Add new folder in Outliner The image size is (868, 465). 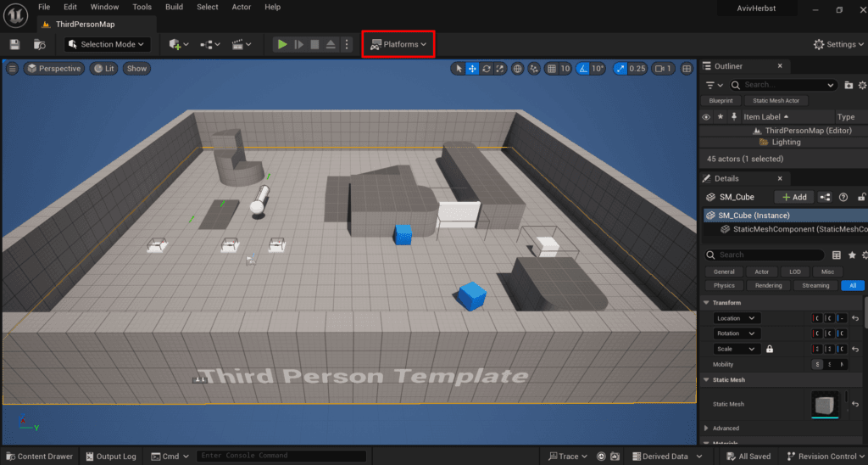point(849,85)
